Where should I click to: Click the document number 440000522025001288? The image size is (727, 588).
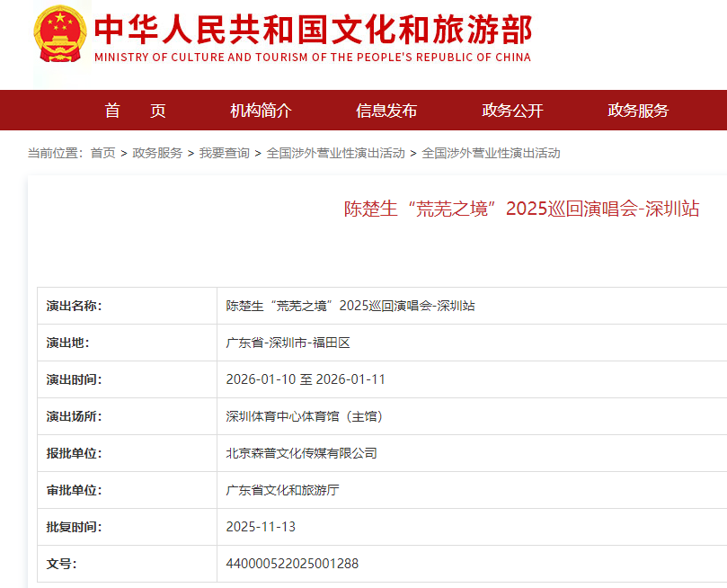click(x=292, y=564)
